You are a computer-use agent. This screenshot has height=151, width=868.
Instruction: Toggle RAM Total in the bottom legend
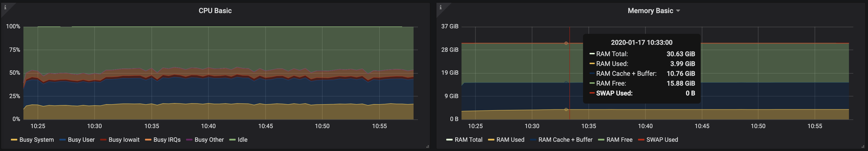(468, 140)
